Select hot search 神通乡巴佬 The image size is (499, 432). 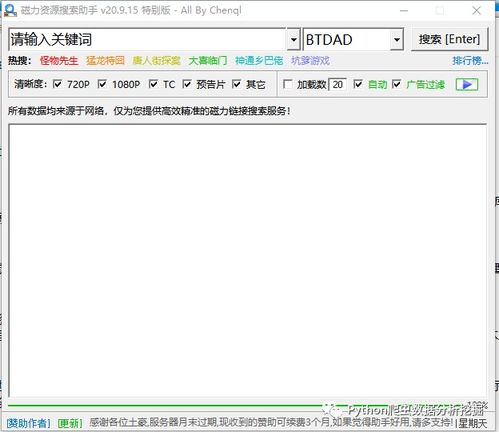[259, 61]
